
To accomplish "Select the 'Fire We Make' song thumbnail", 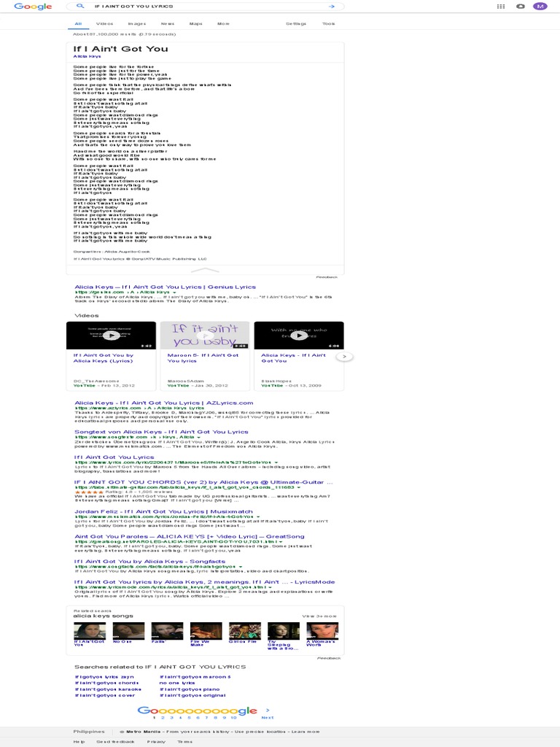I will click(206, 631).
